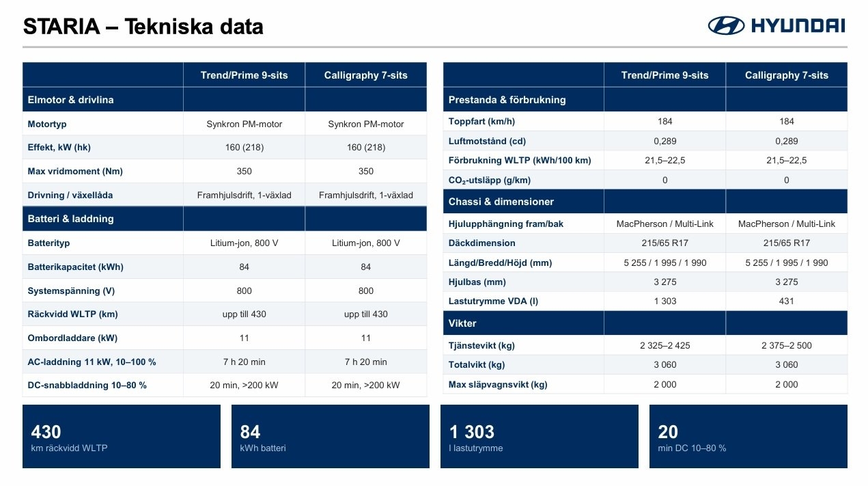Click the "Batterityp" row label

48,243
